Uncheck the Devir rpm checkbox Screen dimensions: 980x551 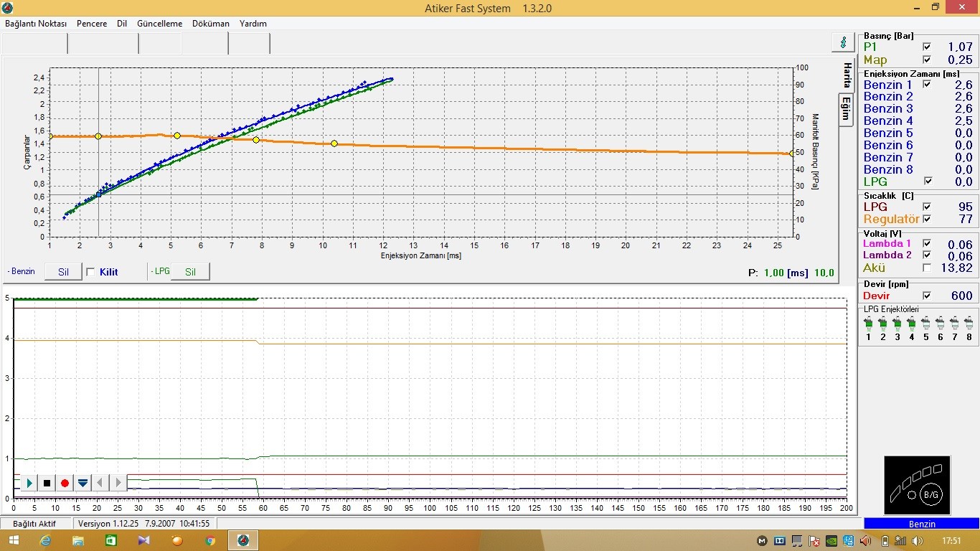coord(926,296)
